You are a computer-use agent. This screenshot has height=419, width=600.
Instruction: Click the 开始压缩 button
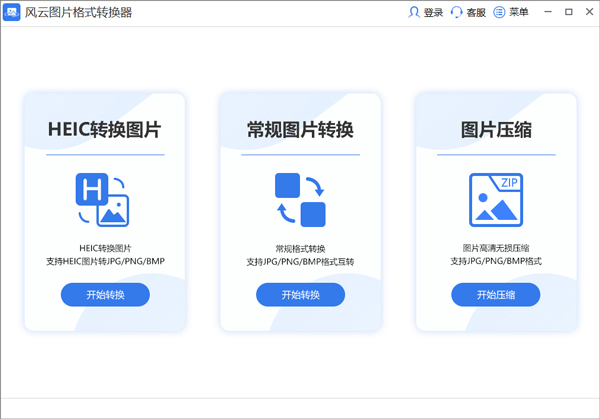496,295
